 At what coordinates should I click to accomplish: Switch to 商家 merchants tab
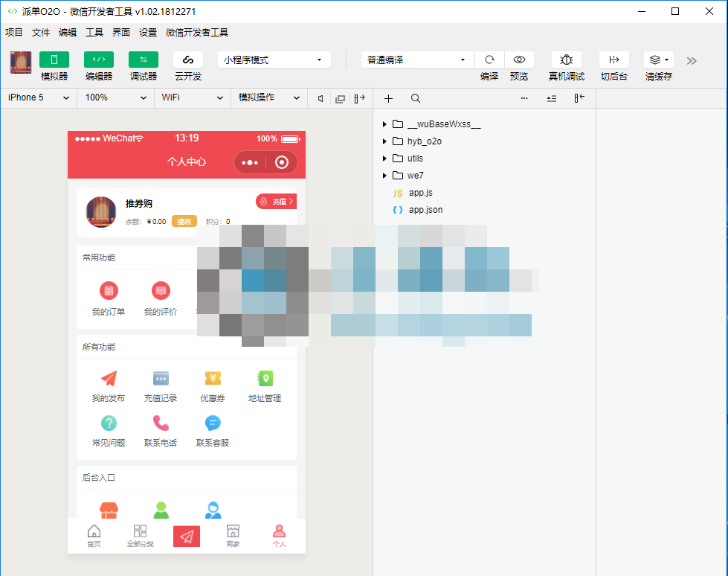[x=233, y=536]
